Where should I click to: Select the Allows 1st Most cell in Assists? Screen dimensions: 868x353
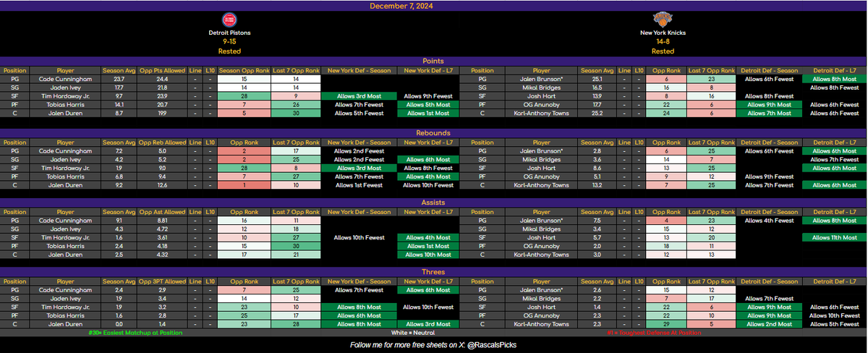tap(428, 245)
